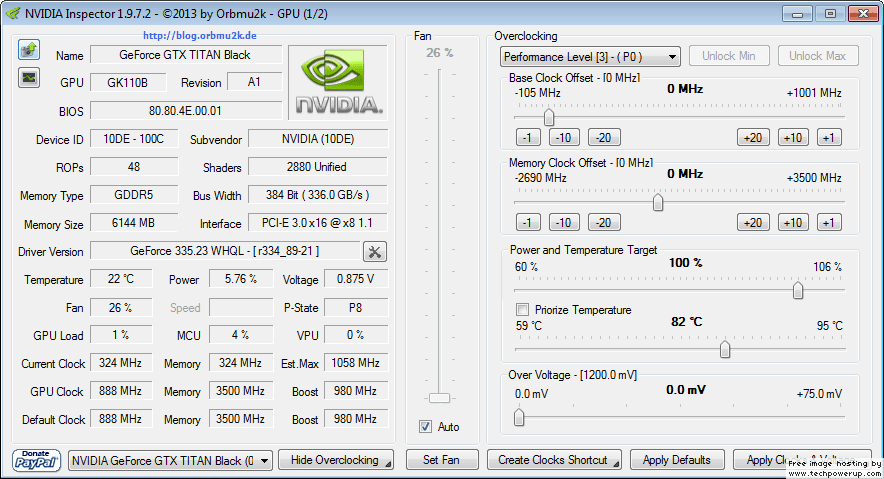Open driver profile settings wrench icon
The height and width of the screenshot is (479, 884).
click(375, 252)
